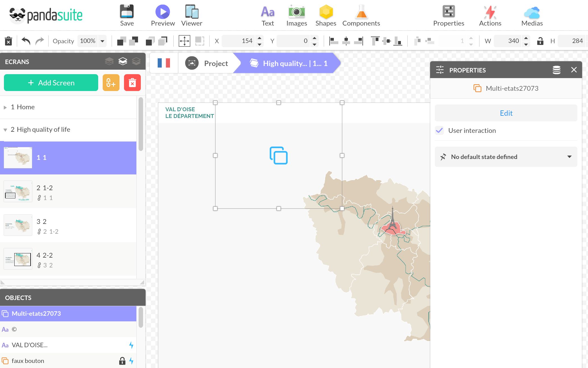Click the undo arrow
Image resolution: width=588 pixels, height=368 pixels.
coord(26,41)
